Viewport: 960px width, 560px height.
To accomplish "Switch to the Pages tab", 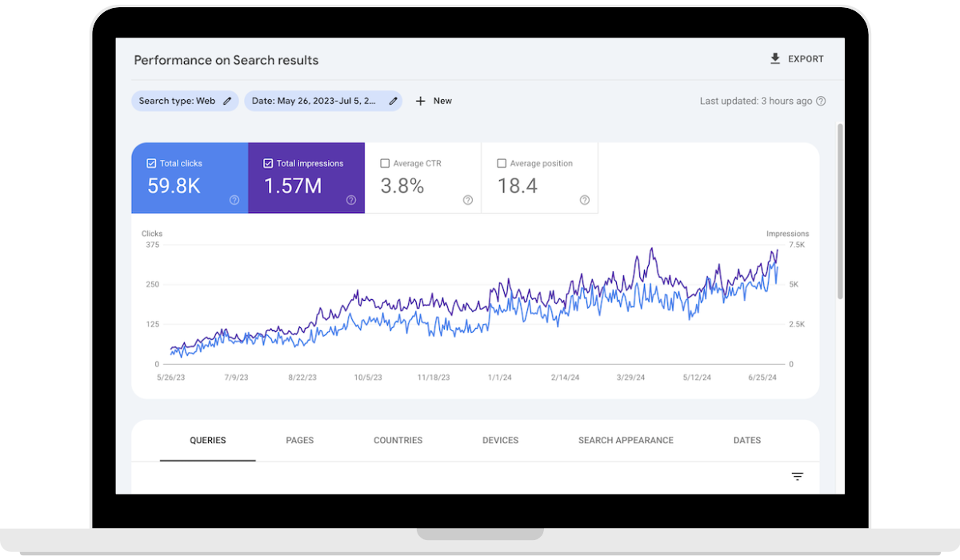I will click(x=299, y=440).
